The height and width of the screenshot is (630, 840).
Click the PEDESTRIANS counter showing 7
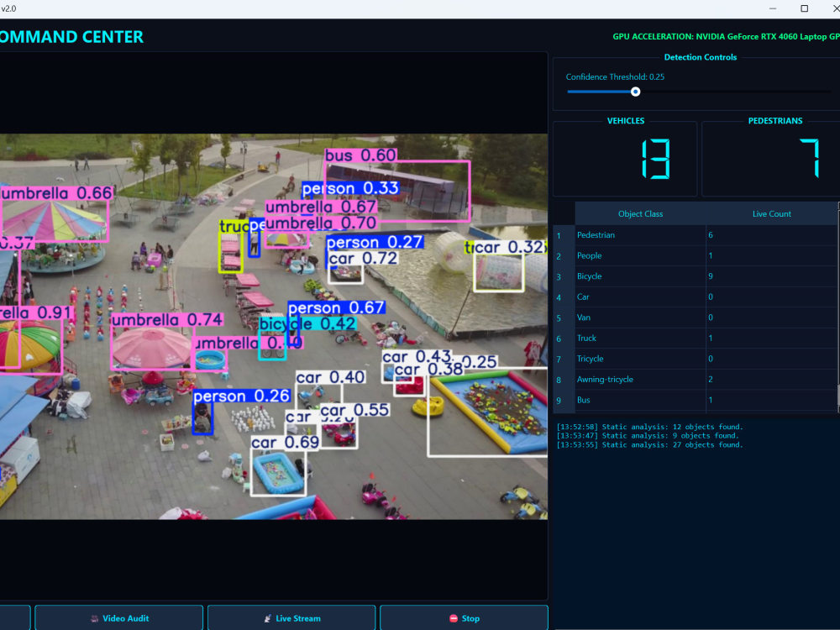tap(771, 159)
